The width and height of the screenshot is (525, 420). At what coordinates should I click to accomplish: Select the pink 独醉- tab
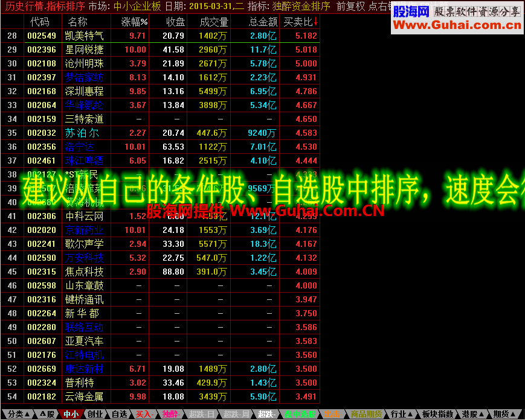(171, 415)
